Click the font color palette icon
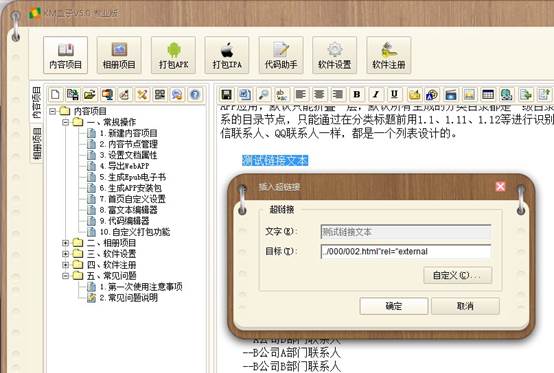554x373 pixels. (x=432, y=95)
